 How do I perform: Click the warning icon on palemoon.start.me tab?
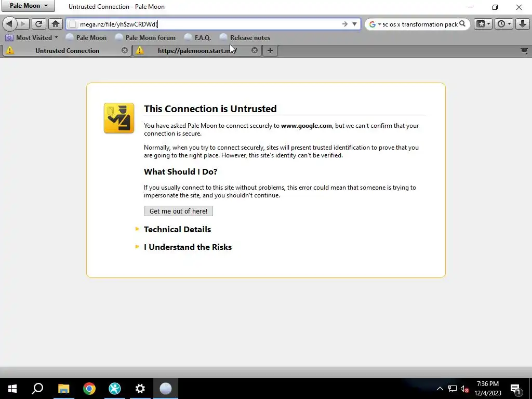[x=139, y=50]
